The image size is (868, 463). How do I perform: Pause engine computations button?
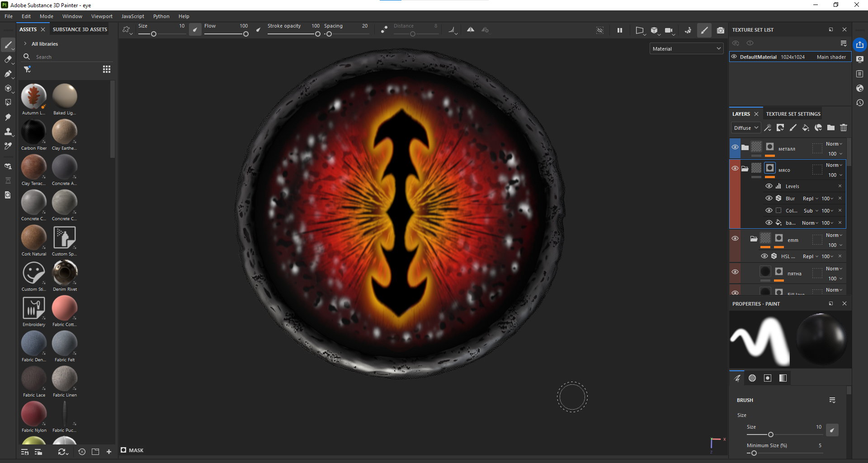click(x=620, y=30)
